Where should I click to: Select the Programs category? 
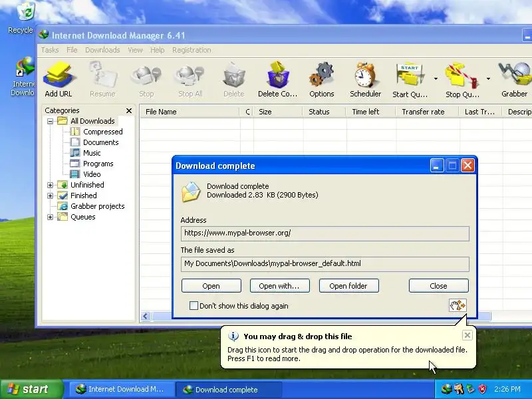click(x=98, y=164)
